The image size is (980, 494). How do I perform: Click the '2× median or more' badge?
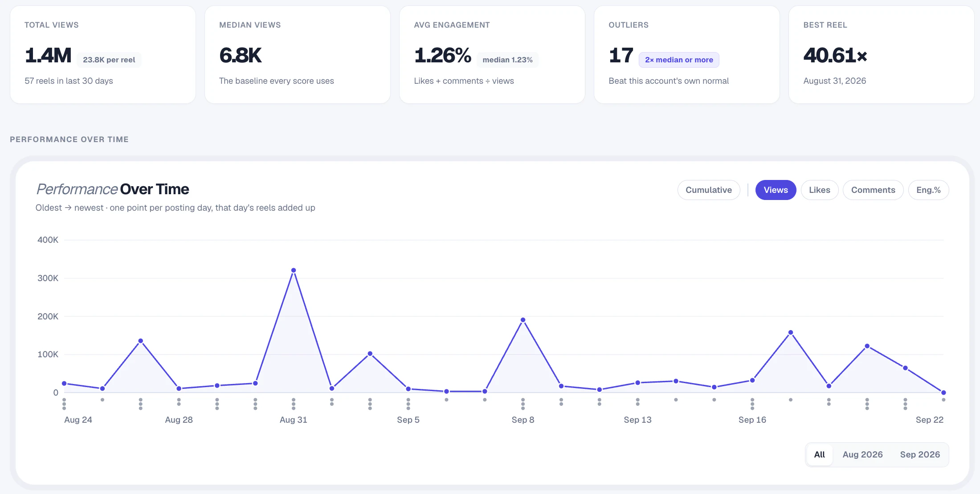[679, 60]
